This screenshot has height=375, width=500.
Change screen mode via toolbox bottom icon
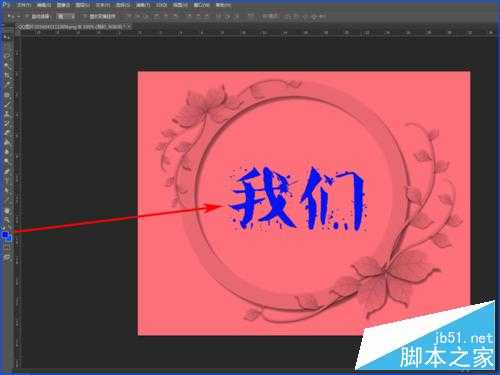coord(7,257)
